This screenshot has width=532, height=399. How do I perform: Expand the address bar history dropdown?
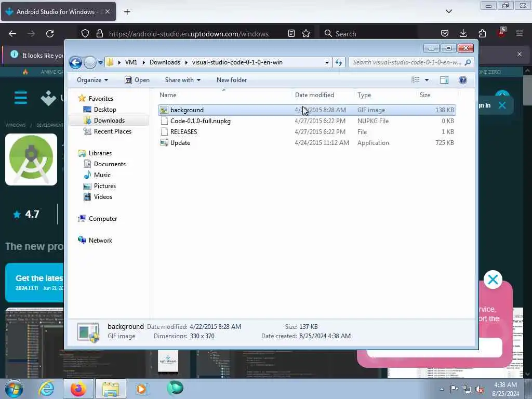[x=327, y=62]
